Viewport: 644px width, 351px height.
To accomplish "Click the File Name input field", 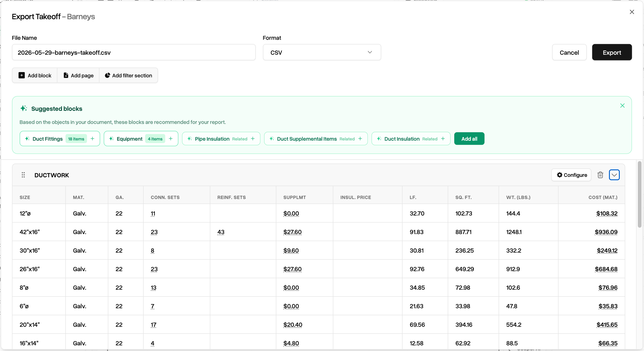I will click(134, 52).
